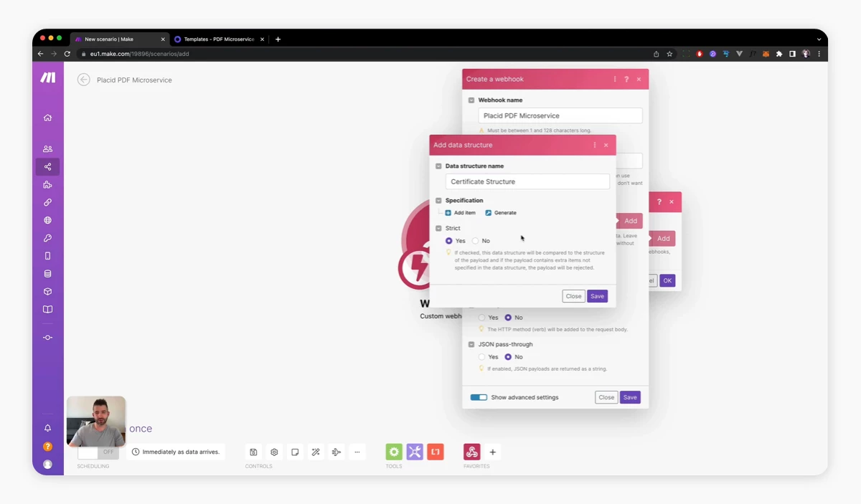
Task: Collapse the JSON pass-through section
Action: [471, 345]
